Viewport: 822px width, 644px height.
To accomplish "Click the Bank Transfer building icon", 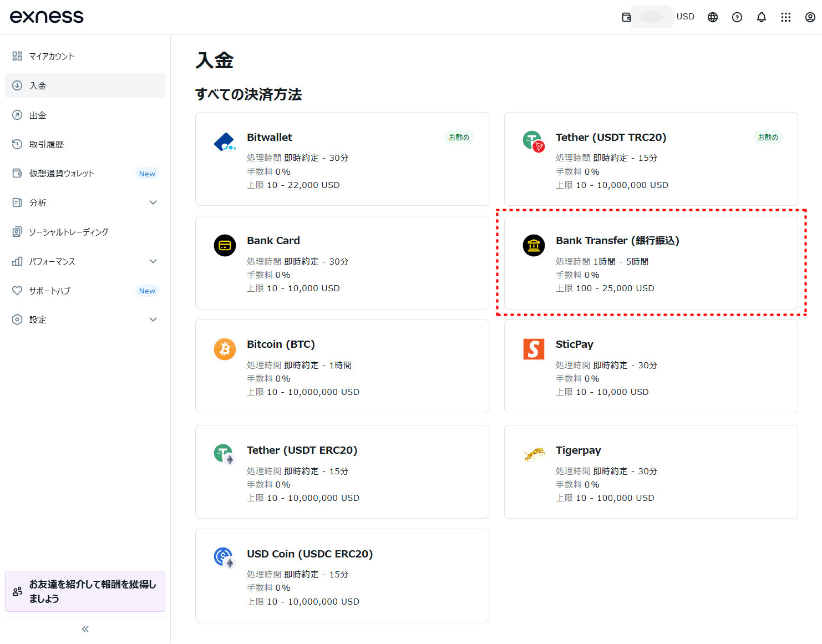I will coord(534,245).
